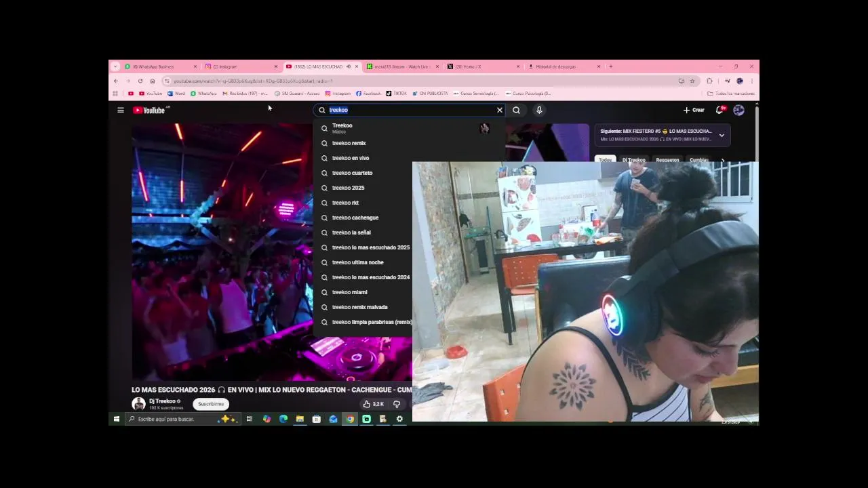
Task: Click the playing video area
Action: 222,252
